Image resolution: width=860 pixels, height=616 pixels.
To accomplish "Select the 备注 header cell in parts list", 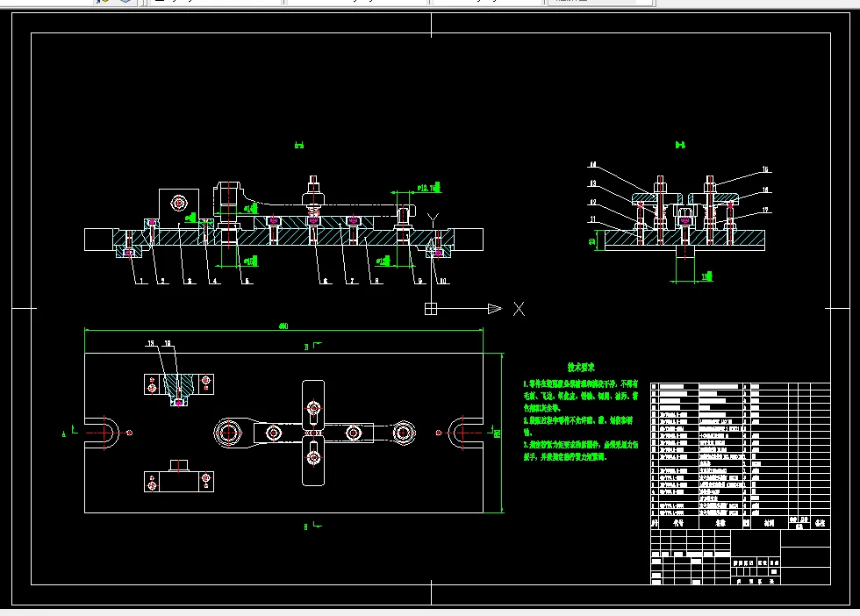I will pyautogui.click(x=820, y=523).
